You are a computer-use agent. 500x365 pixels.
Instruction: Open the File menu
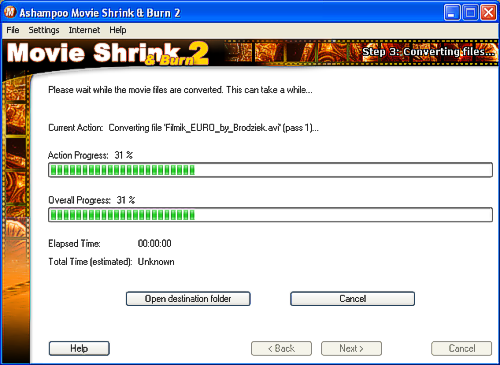pyautogui.click(x=13, y=30)
